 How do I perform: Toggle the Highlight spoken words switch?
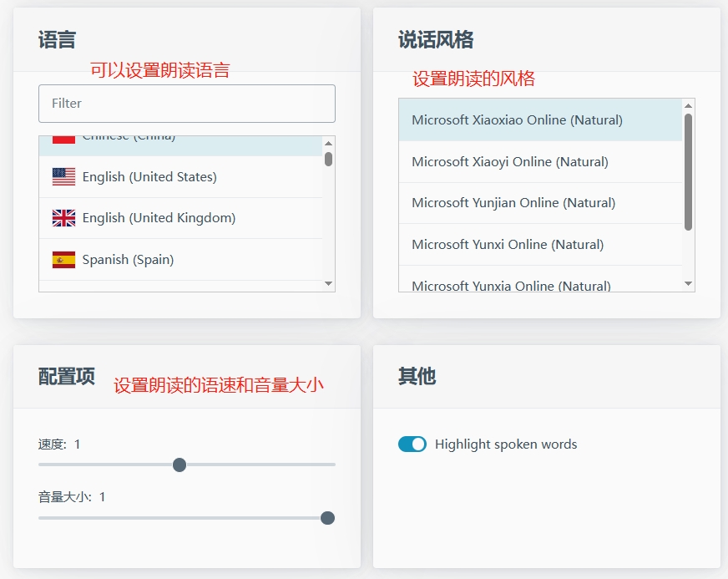pyautogui.click(x=412, y=444)
